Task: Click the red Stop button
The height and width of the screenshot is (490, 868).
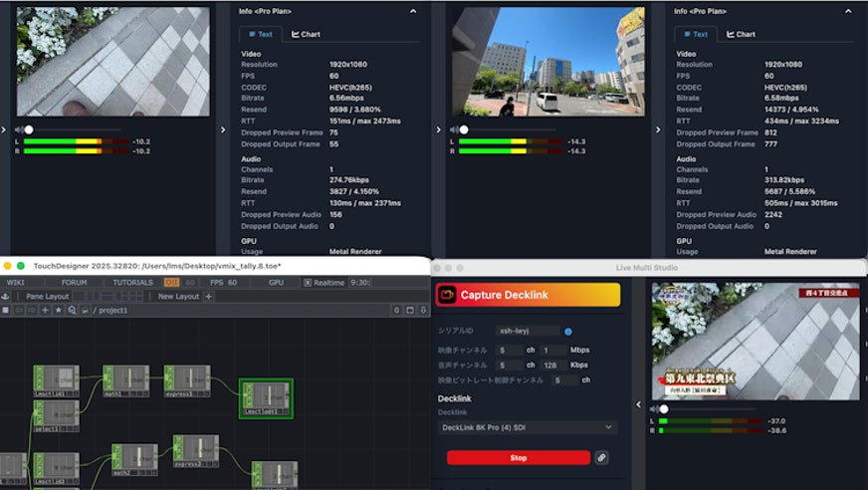Action: (x=519, y=458)
